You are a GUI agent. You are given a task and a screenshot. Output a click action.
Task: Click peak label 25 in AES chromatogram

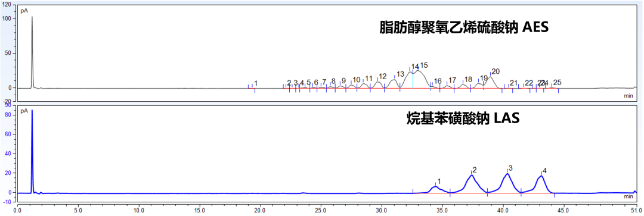coord(558,82)
